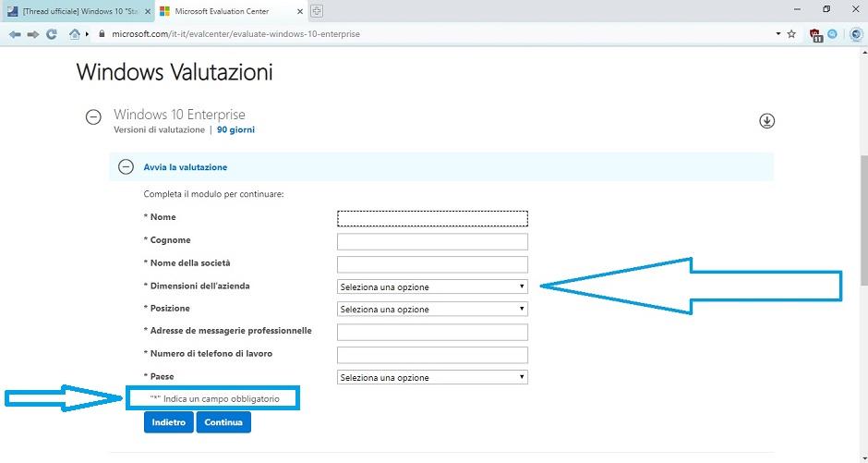Open a new tab with the plus button
The image size is (868, 463).
[316, 11]
